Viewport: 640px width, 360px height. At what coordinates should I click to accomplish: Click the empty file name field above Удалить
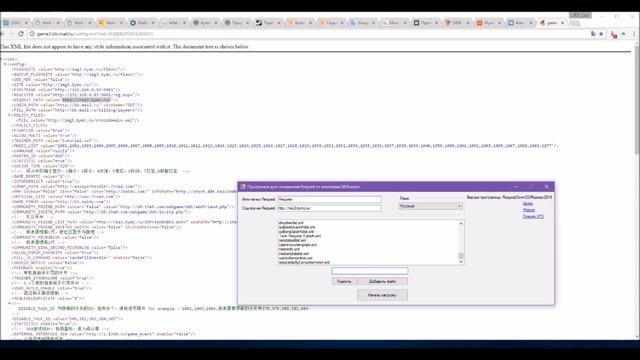[x=370, y=271]
